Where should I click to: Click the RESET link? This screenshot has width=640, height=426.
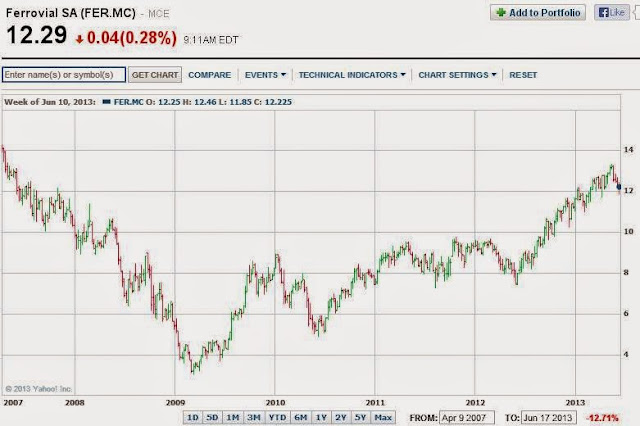click(x=523, y=75)
